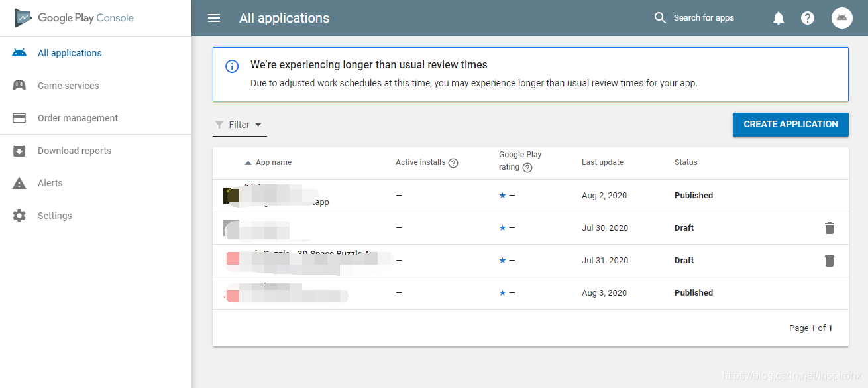The height and width of the screenshot is (388, 868).
Task: Click the Aug 3, 2020 date cell
Action: coord(604,293)
